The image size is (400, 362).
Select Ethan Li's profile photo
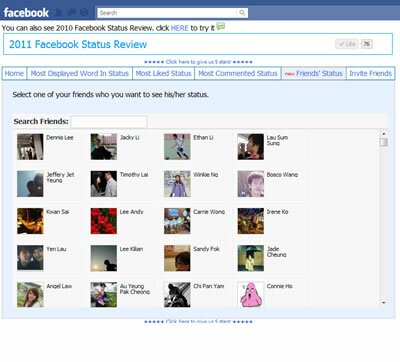click(x=177, y=147)
